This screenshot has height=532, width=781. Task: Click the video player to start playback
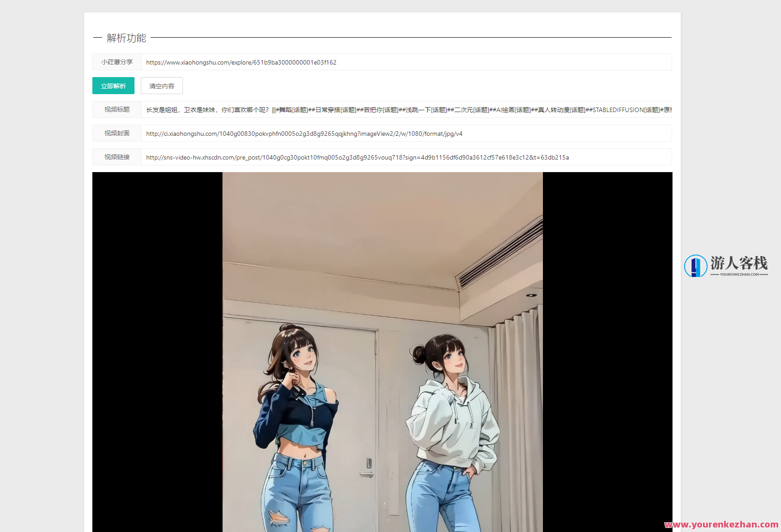point(382,352)
